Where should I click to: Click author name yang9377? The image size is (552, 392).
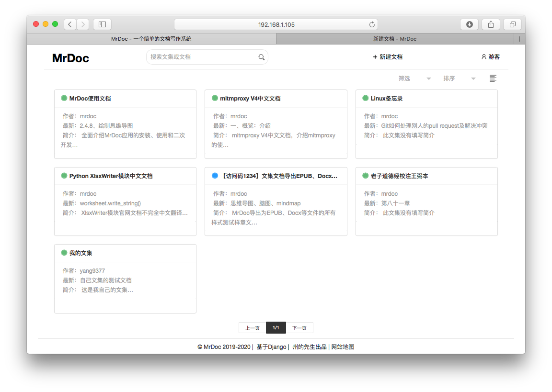click(92, 271)
